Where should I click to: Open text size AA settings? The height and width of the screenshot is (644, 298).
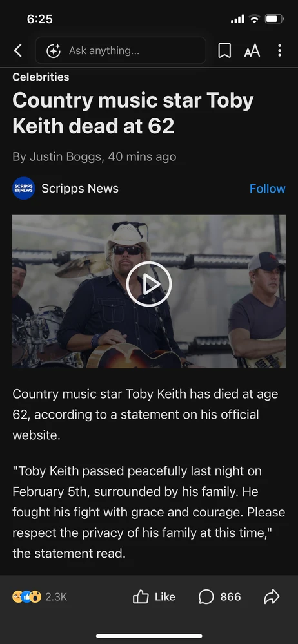click(x=252, y=50)
